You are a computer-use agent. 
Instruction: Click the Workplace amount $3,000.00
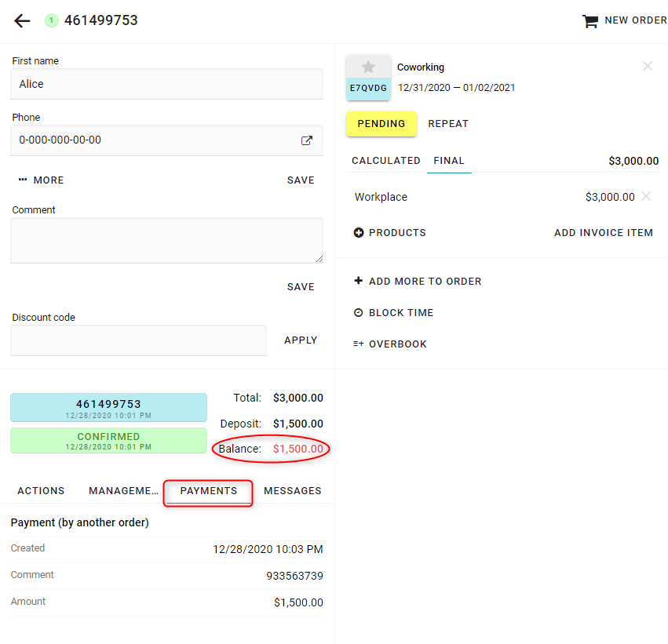click(x=610, y=197)
